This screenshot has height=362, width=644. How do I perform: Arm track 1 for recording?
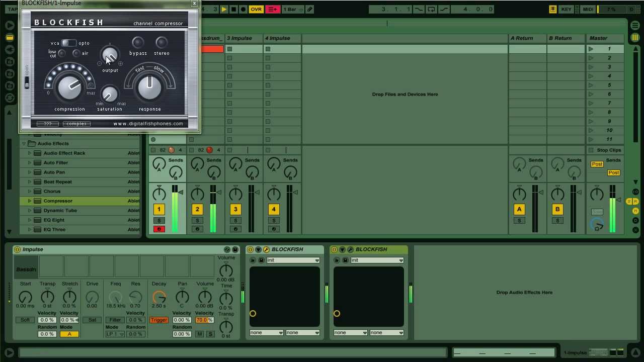point(159,229)
